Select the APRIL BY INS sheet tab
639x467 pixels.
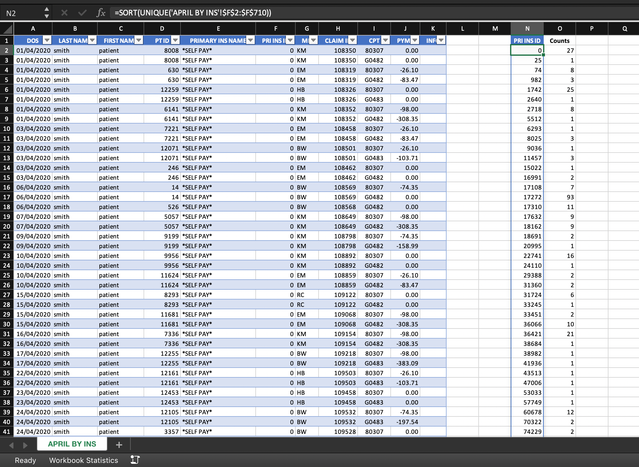(x=72, y=444)
